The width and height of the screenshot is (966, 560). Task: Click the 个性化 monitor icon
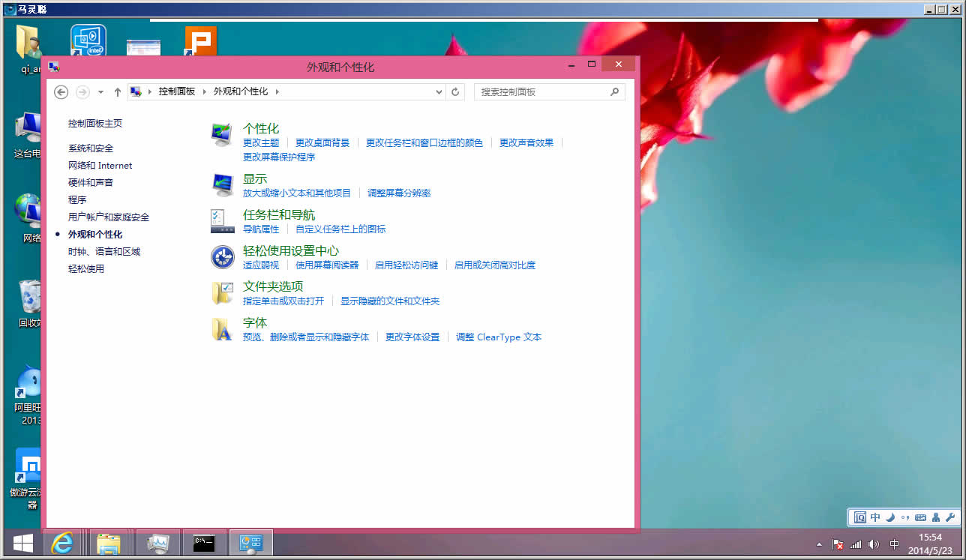[222, 135]
